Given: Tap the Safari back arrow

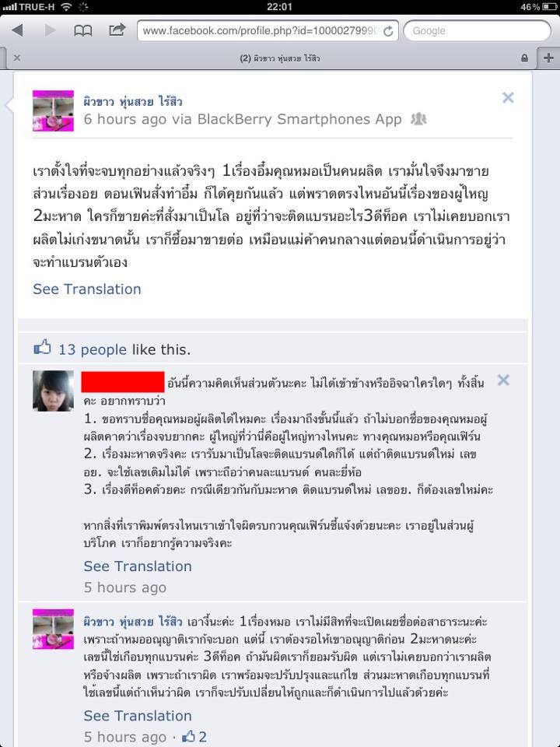Looking at the screenshot, I should coord(18,30).
